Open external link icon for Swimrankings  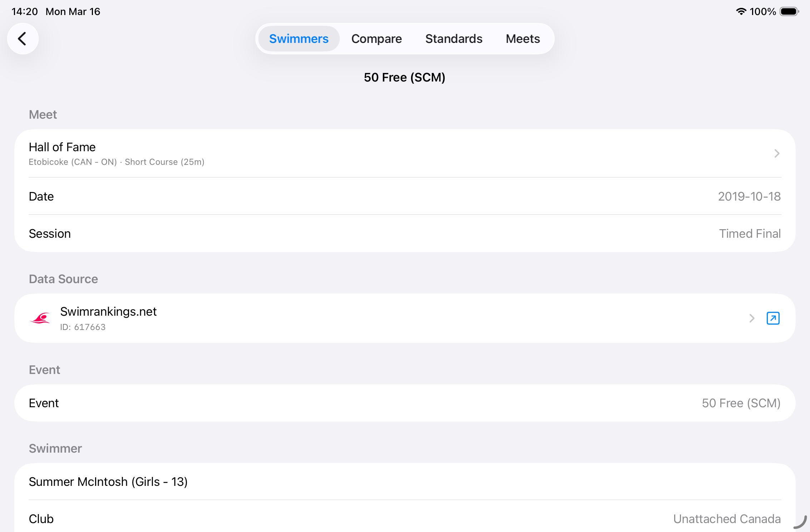[773, 318]
